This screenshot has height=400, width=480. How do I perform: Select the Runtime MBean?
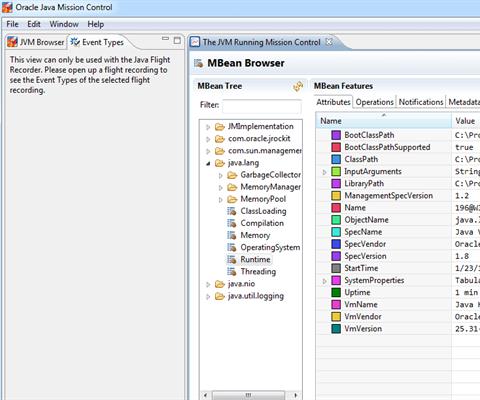tap(255, 259)
